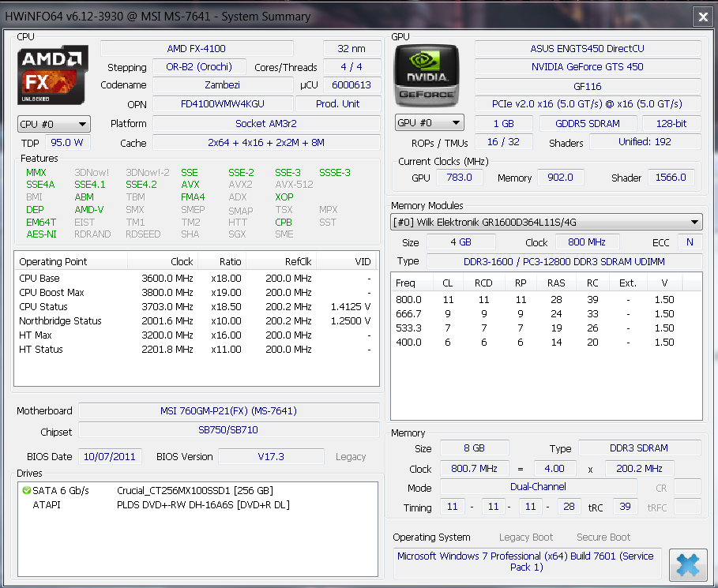Click the Clock column header in CPU table

click(163, 262)
